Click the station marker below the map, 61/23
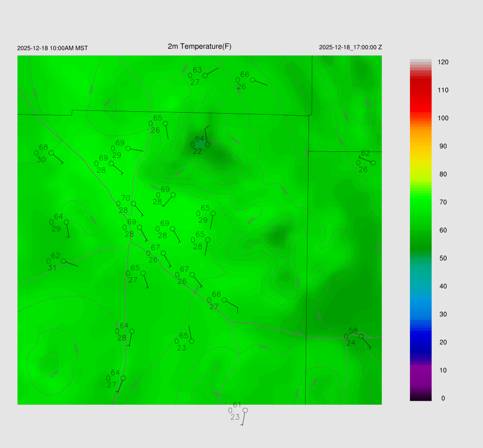 point(245,410)
